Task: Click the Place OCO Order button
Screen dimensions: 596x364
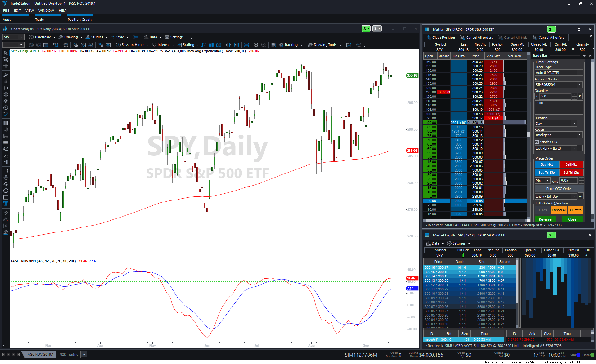Action: coord(559,189)
